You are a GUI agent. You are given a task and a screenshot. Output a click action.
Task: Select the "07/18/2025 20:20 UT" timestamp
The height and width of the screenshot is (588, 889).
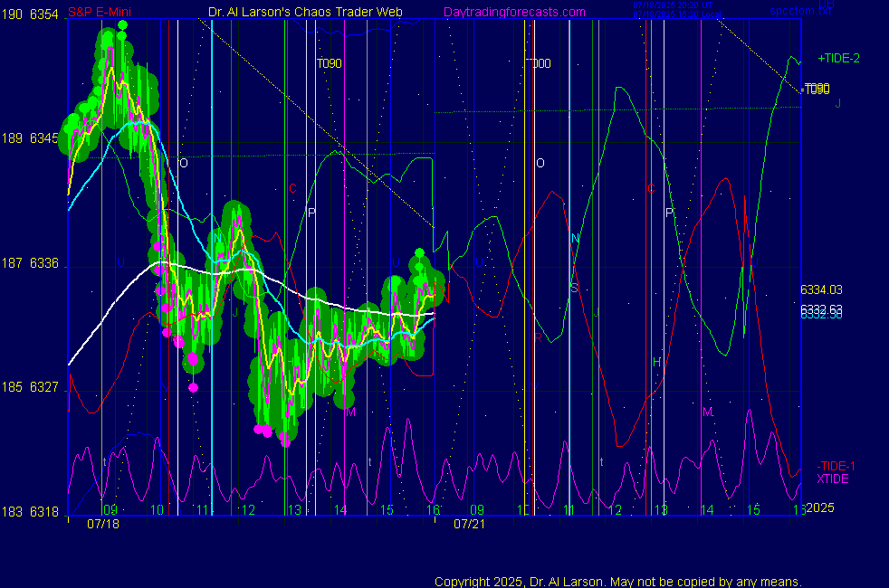[x=673, y=5]
